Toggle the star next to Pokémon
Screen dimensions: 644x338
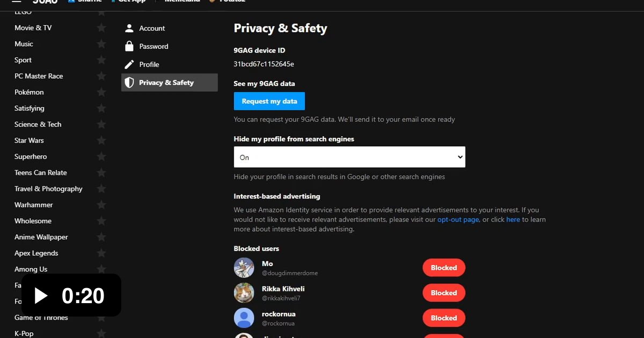[101, 92]
